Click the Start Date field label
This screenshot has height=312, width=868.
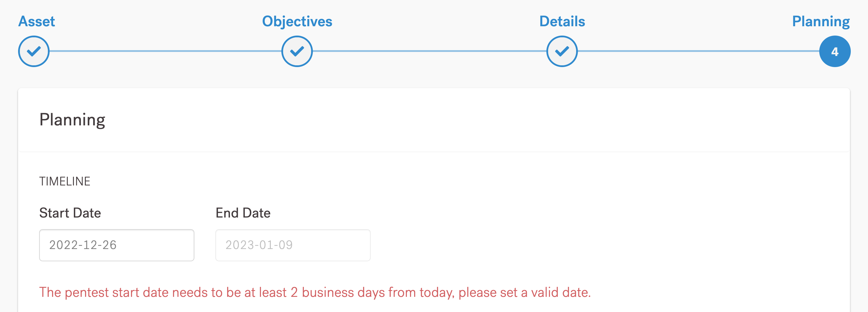70,213
